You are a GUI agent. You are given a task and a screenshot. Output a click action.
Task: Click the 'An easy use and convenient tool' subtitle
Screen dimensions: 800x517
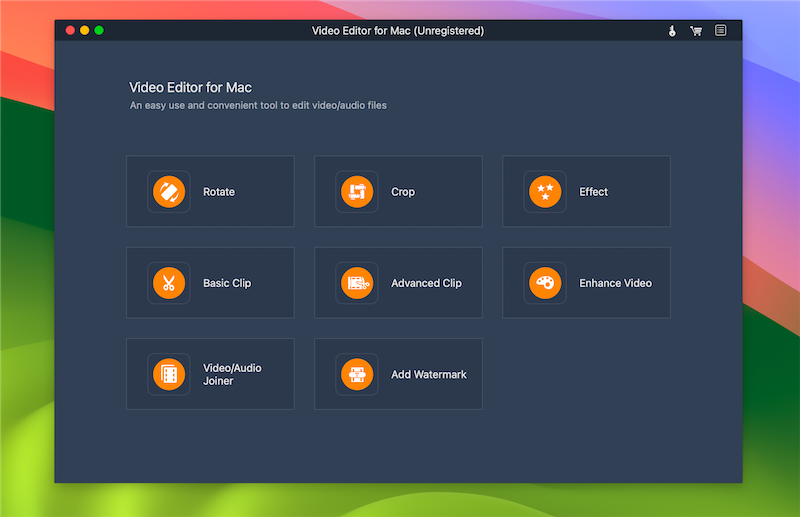[258, 106]
